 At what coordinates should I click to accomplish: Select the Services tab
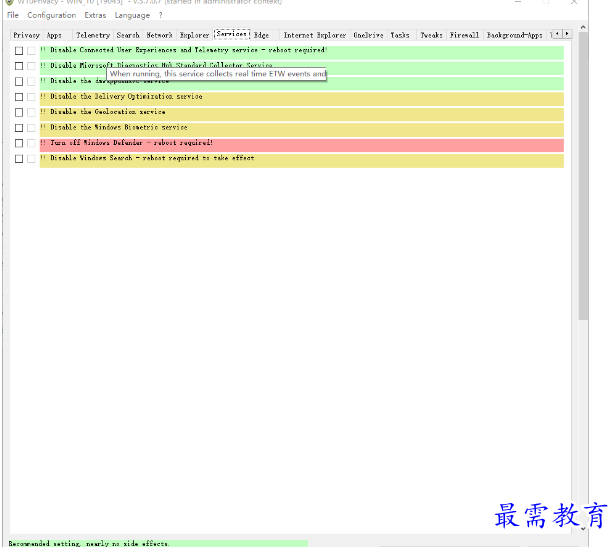coord(232,34)
